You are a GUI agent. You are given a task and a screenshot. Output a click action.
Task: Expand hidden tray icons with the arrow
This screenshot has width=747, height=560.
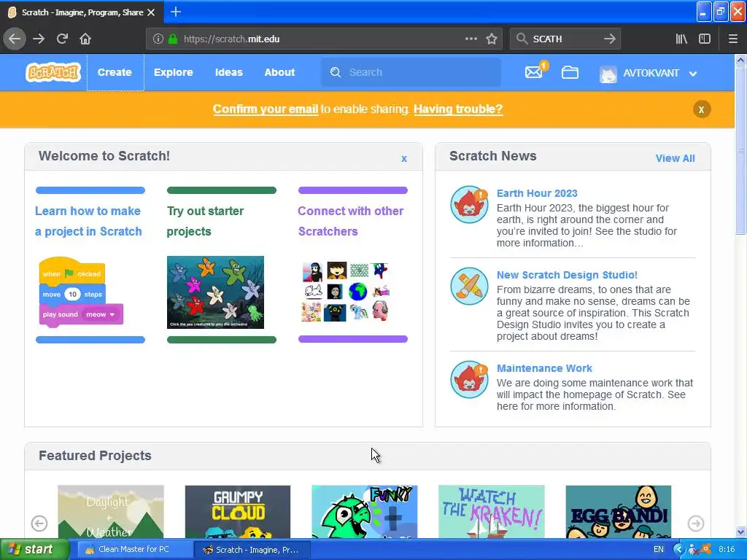click(x=678, y=550)
